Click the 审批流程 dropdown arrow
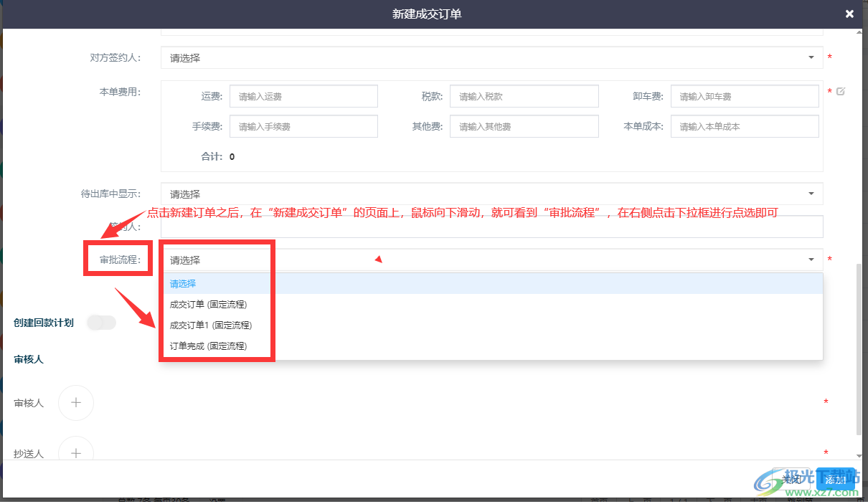 click(x=811, y=260)
